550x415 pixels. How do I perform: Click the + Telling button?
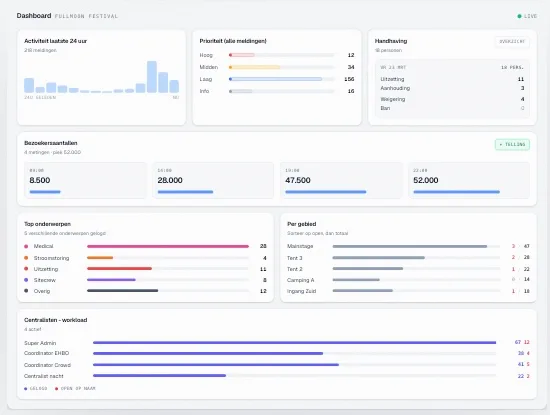512,145
